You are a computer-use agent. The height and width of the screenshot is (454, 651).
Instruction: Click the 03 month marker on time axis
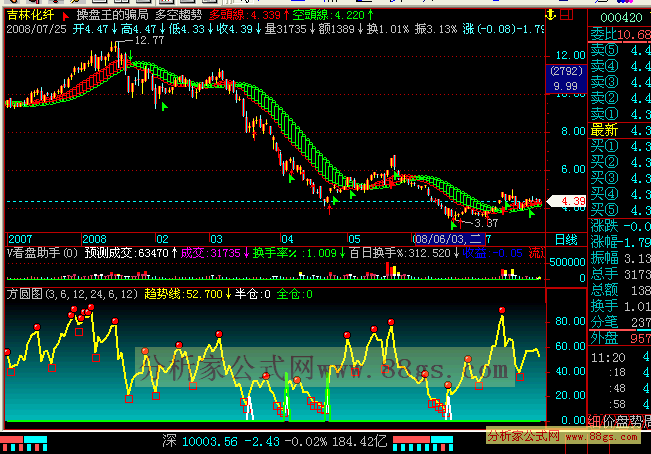tap(216, 239)
